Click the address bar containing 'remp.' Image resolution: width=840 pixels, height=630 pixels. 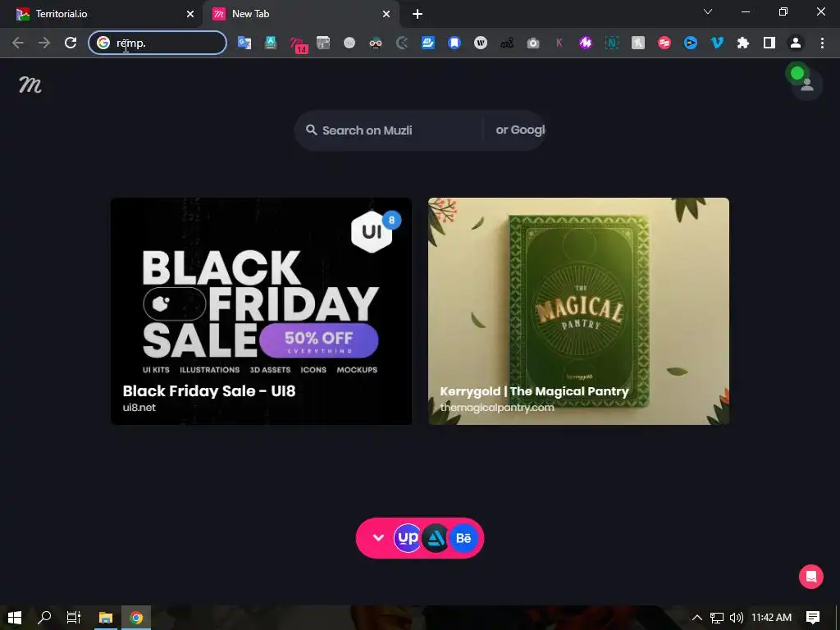click(157, 43)
